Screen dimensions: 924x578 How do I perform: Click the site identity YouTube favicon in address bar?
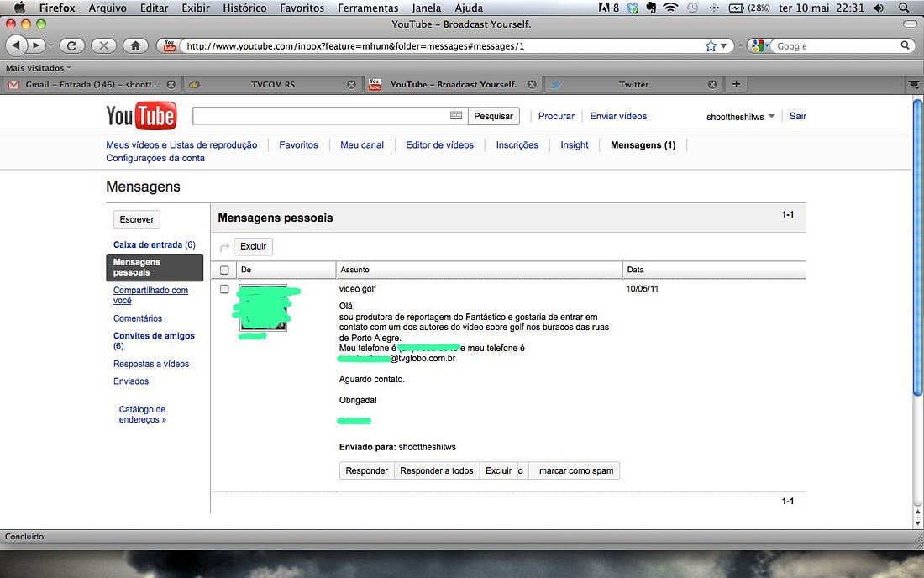(170, 45)
